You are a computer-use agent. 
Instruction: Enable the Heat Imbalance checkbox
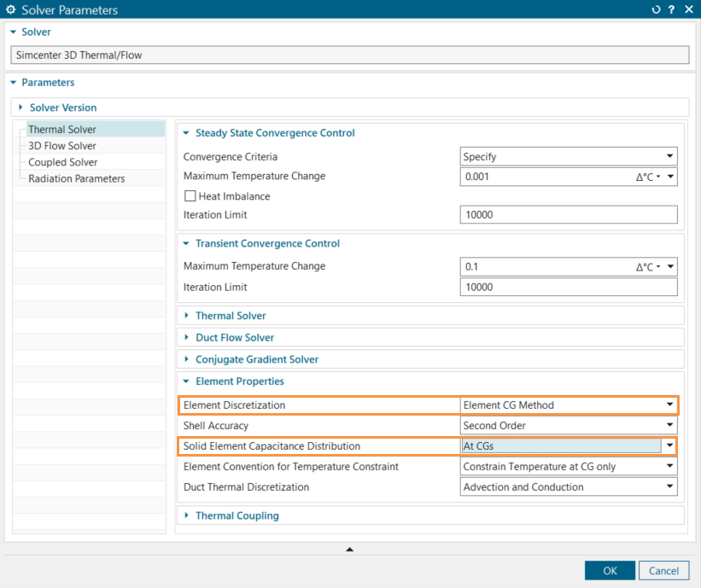[190, 196]
